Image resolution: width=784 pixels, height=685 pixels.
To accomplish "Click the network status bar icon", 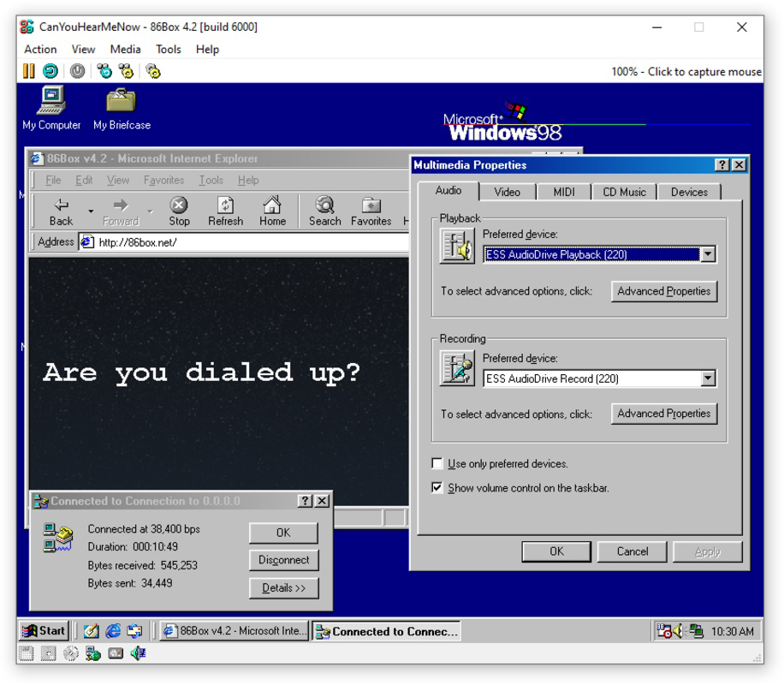I will click(x=93, y=653).
